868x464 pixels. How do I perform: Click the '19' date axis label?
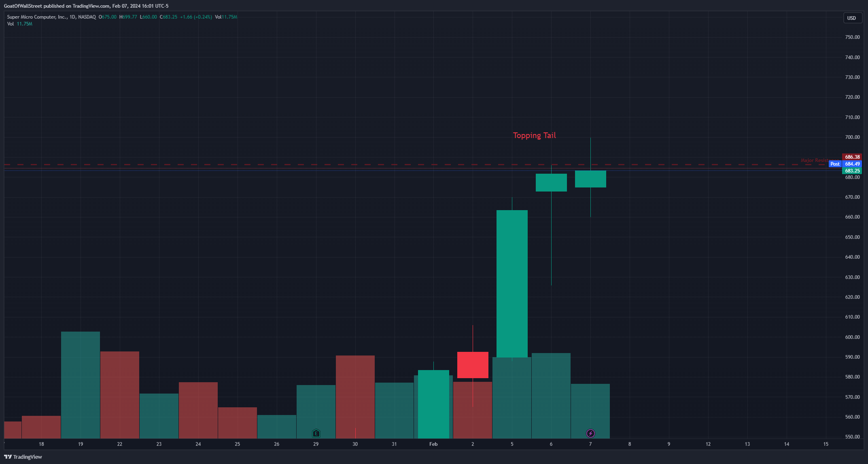coord(81,444)
